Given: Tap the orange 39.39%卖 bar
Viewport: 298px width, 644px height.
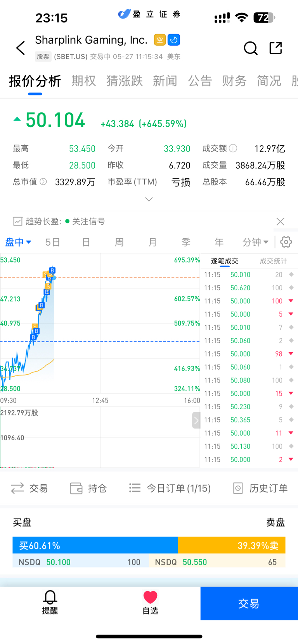Looking at the screenshot, I should [x=232, y=545].
